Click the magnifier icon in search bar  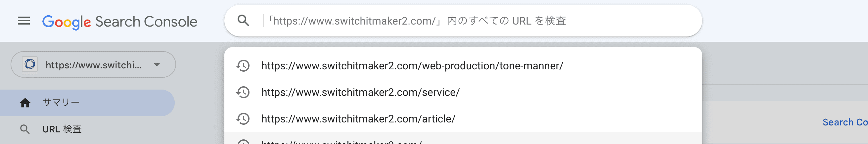click(x=243, y=21)
